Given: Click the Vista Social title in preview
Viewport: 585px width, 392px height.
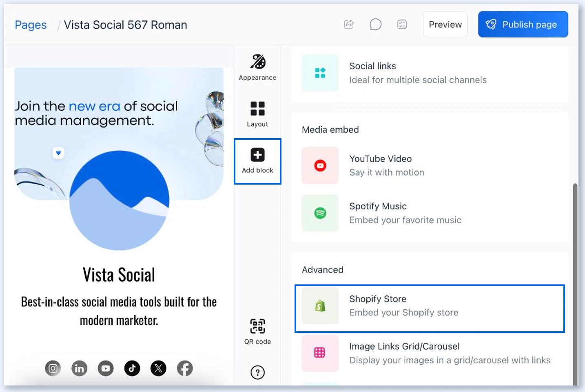Looking at the screenshot, I should coord(119,275).
